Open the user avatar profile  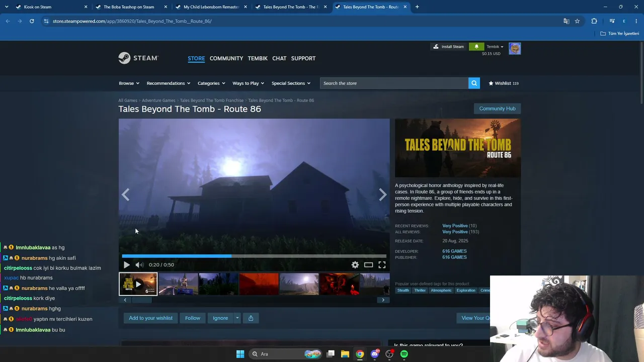click(x=515, y=48)
